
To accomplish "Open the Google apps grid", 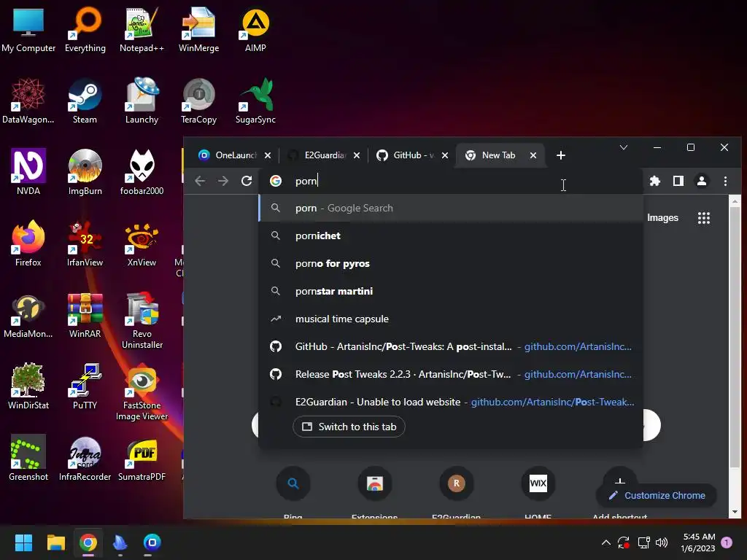I will (704, 218).
